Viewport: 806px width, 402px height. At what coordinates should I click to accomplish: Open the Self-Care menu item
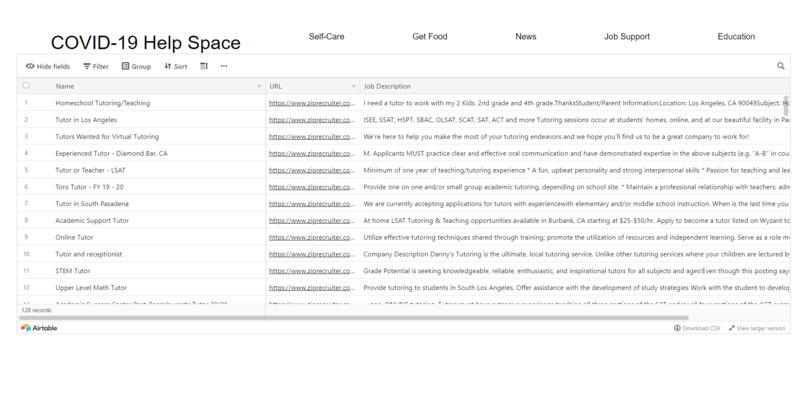pyautogui.click(x=326, y=36)
